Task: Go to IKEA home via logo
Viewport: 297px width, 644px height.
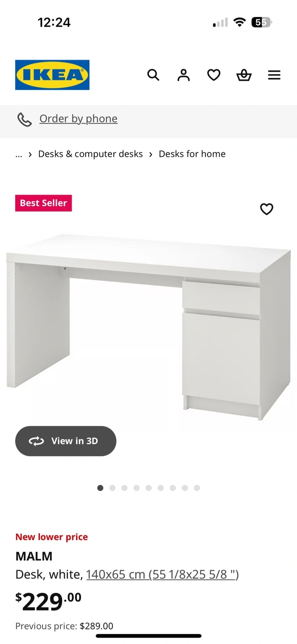Action: [52, 75]
